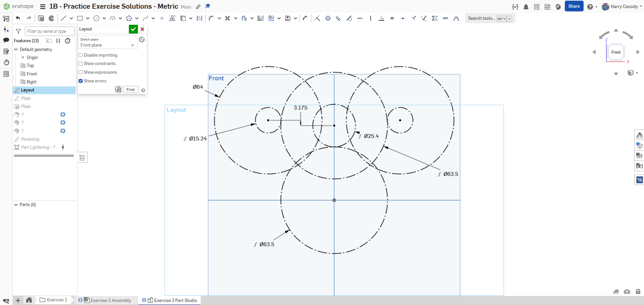Open the circle tool dropdown arrow
Image resolution: width=644 pixels, height=305 pixels.
104,18
